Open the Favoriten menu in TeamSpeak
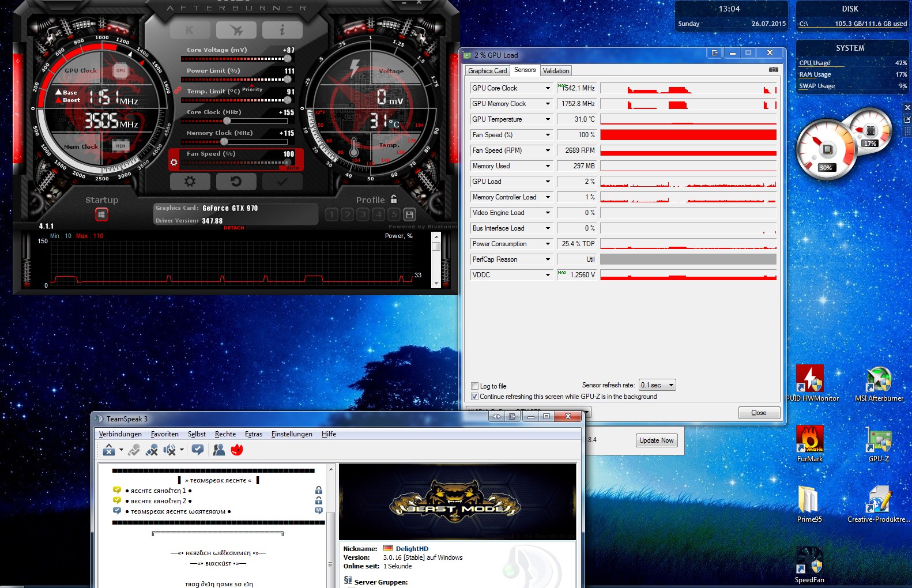 pos(165,434)
